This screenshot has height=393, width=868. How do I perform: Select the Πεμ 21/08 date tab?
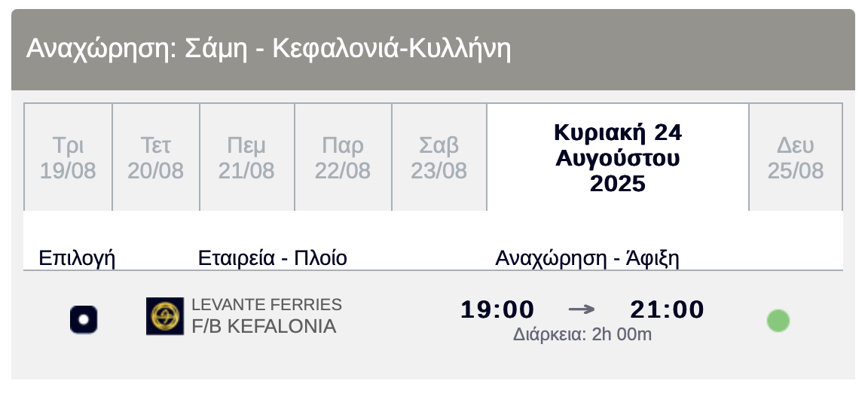coord(246,157)
